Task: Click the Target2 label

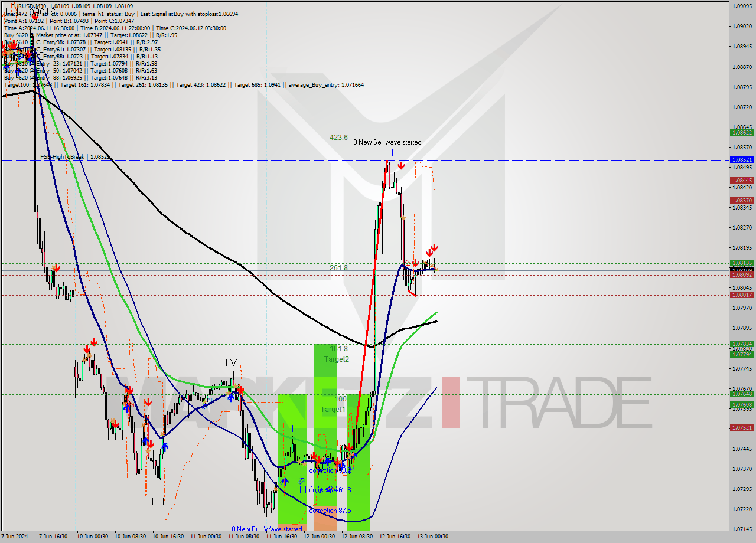Action: tap(336, 359)
